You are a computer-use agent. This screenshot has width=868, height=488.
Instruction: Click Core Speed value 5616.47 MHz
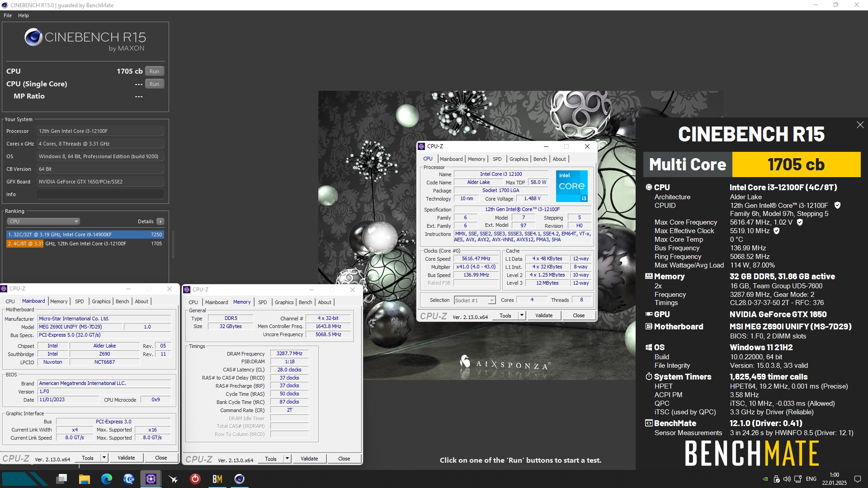pos(476,259)
